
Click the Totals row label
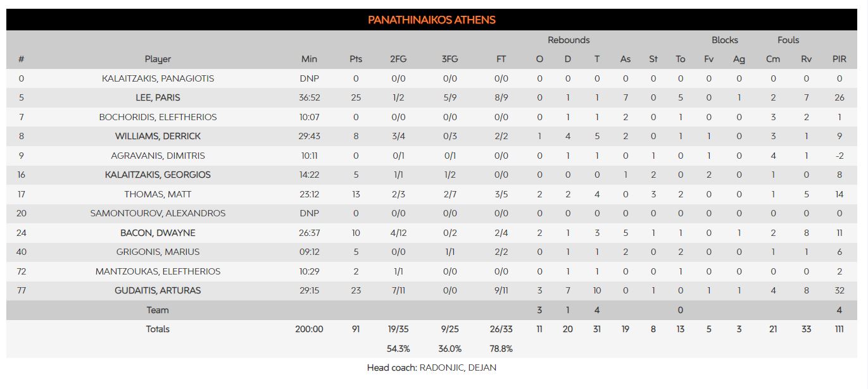click(x=158, y=329)
